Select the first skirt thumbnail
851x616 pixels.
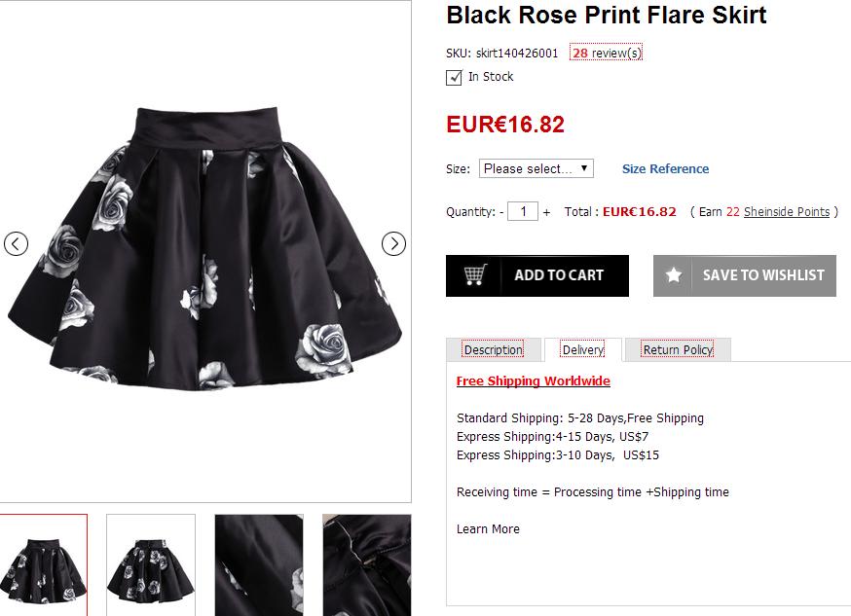click(x=43, y=565)
